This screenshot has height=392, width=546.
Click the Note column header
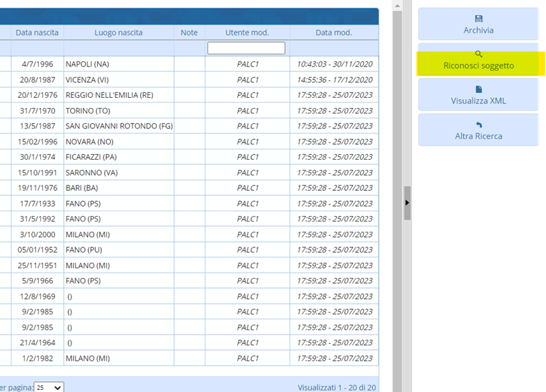[189, 33]
